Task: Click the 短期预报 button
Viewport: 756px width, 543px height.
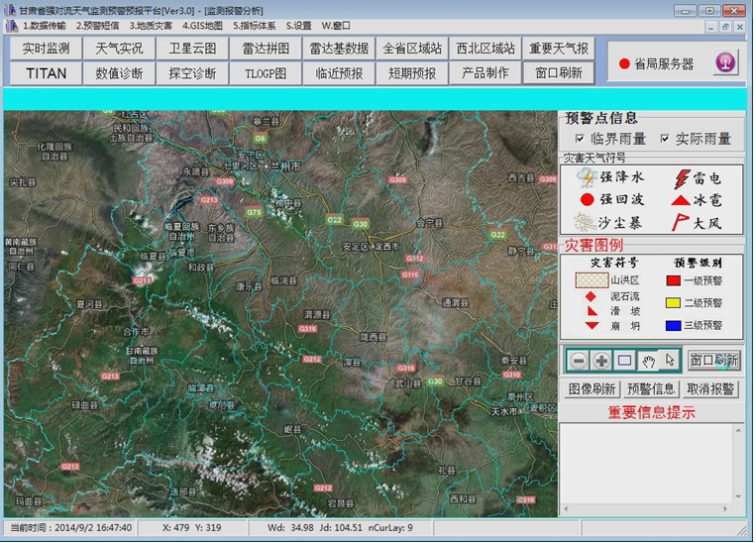Action: (412, 73)
